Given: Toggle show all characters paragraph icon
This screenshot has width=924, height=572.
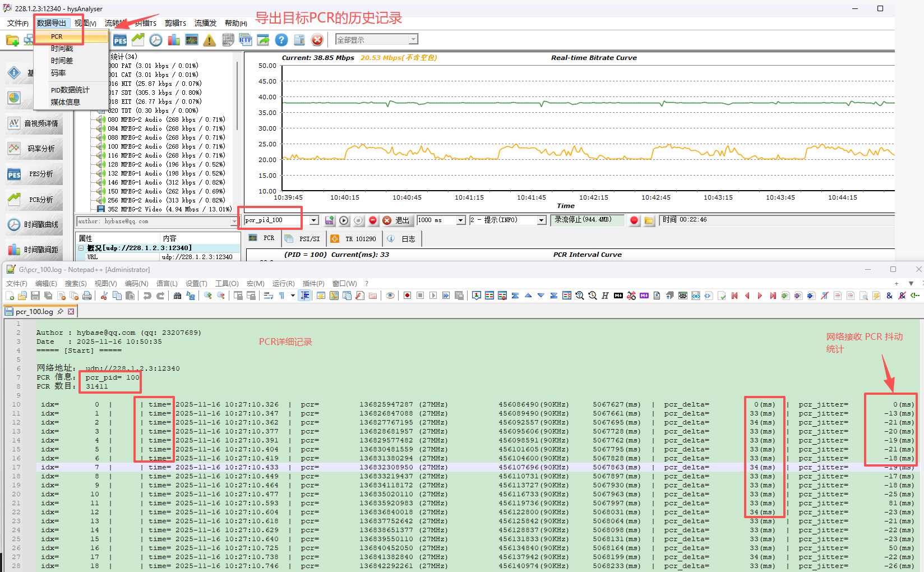Looking at the screenshot, I should (281, 296).
